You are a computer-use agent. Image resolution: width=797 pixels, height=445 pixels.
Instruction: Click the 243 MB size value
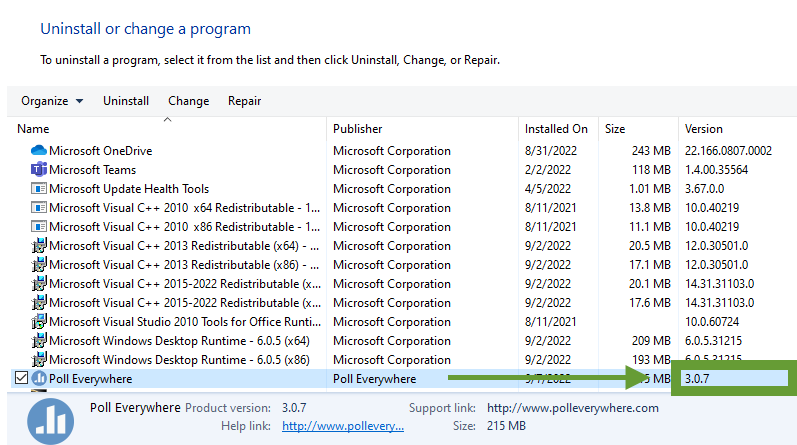click(651, 151)
